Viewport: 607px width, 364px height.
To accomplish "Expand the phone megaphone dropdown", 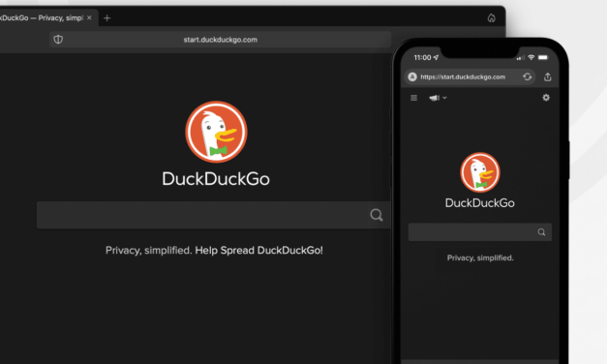I will pyautogui.click(x=438, y=98).
